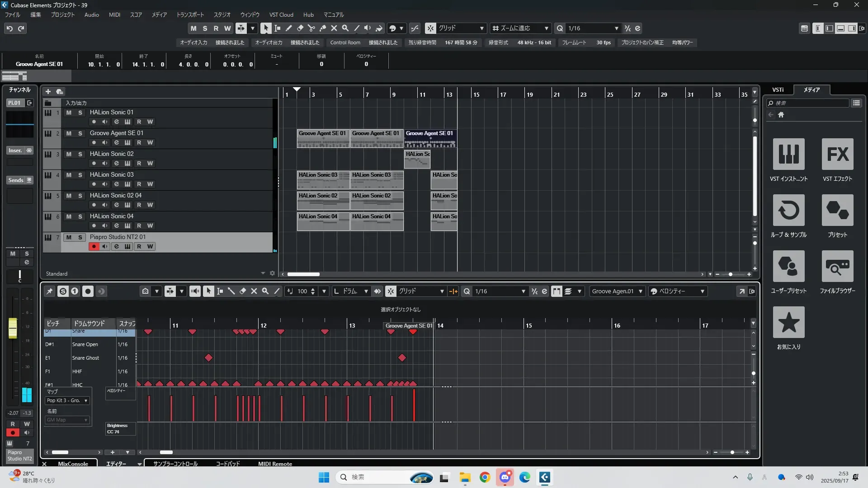Select the Eraser tool in the main toolbar
868x488 pixels.
click(x=300, y=28)
